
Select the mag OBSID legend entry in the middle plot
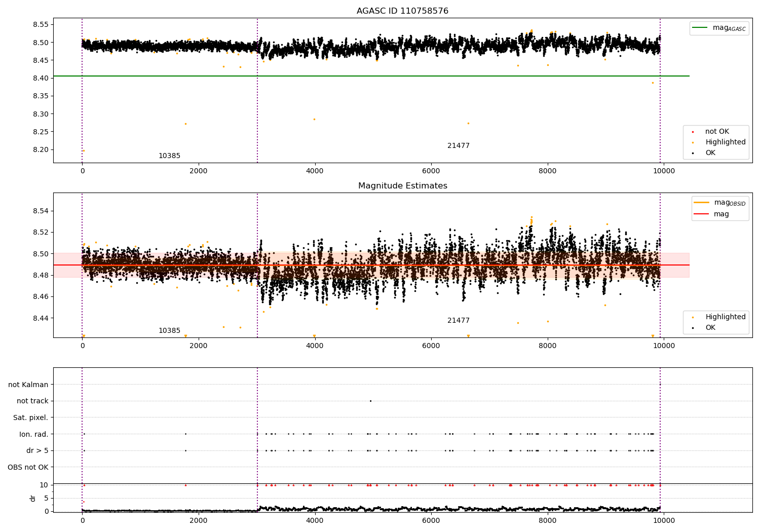coord(720,203)
